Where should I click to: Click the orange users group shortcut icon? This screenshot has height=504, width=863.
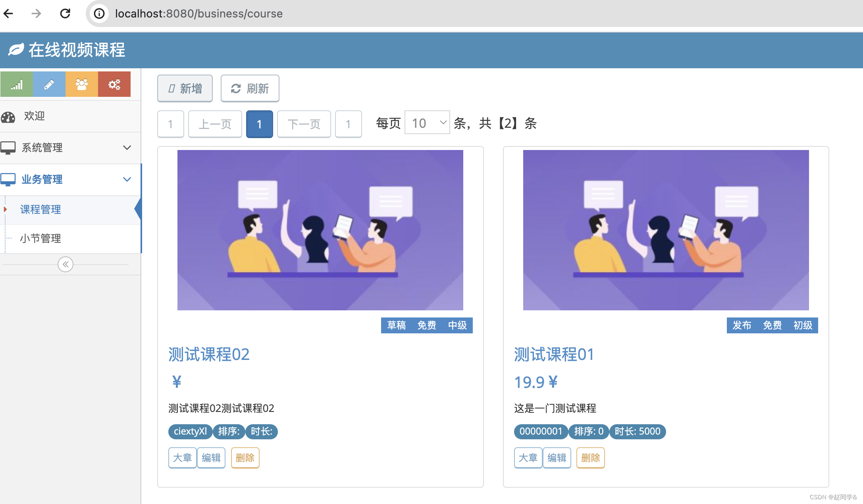click(82, 84)
